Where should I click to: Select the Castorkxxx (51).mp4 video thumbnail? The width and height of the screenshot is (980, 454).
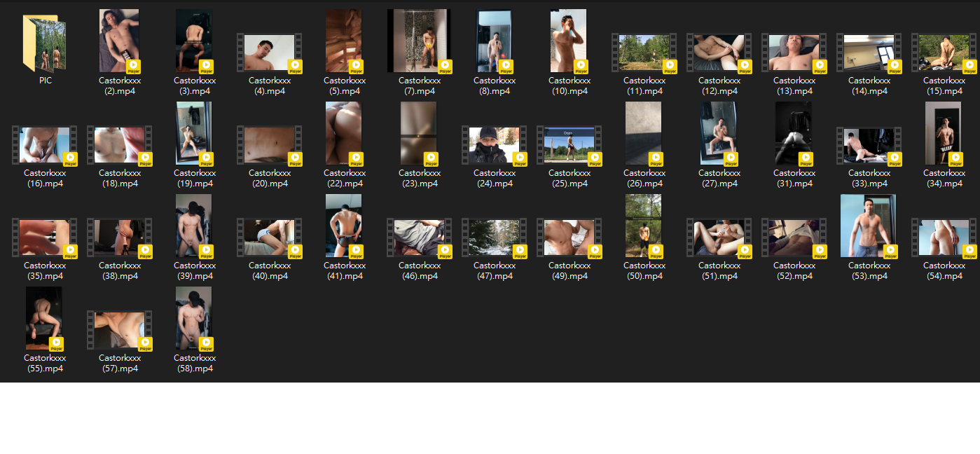coord(719,238)
